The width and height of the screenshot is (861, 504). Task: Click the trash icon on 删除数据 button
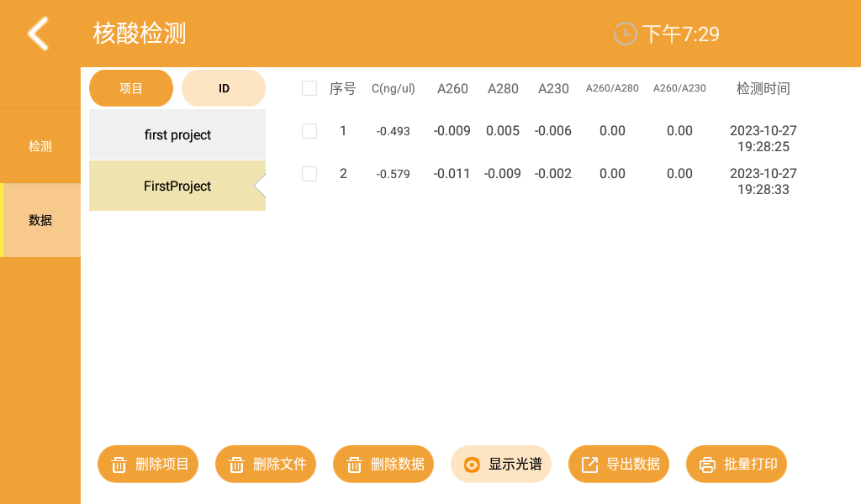tap(354, 464)
